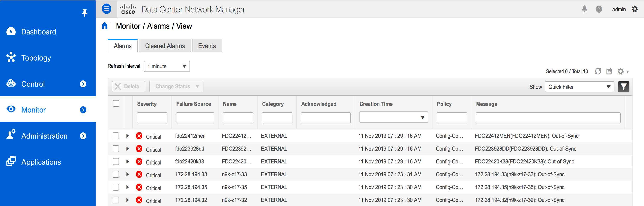Open the Refresh Interval dropdown
Viewport: 644px width, 206px height.
(x=167, y=66)
